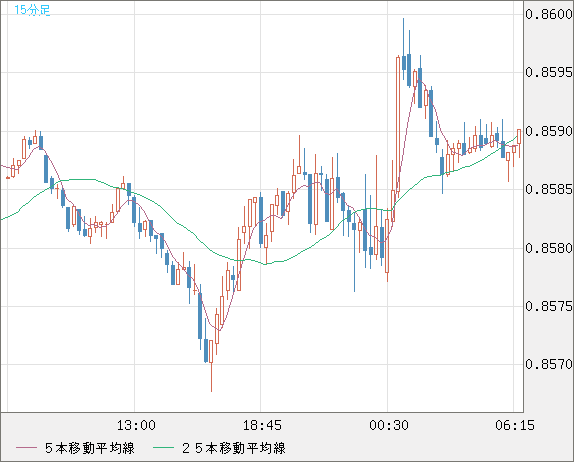Viewport: 574px width, 462px height.
Task: Click the 00:30 time axis label
Action: coord(389,425)
